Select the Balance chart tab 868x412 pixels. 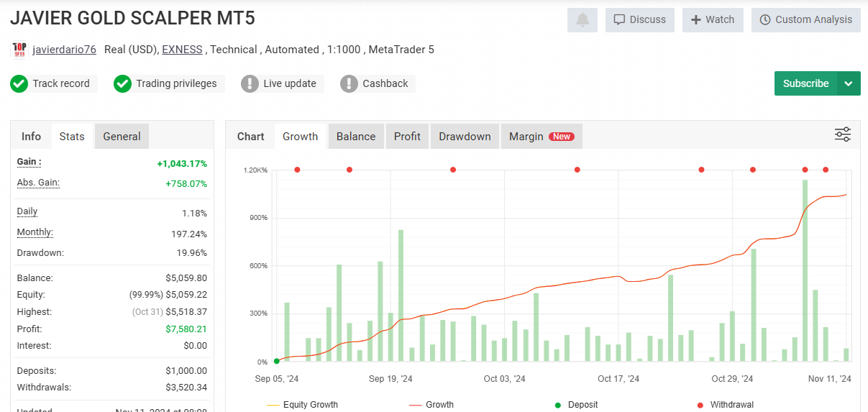[x=355, y=137]
